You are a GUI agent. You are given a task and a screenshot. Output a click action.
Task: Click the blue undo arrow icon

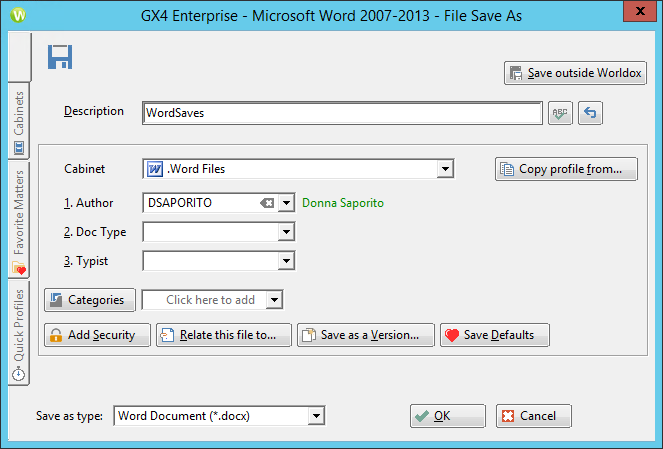click(590, 113)
